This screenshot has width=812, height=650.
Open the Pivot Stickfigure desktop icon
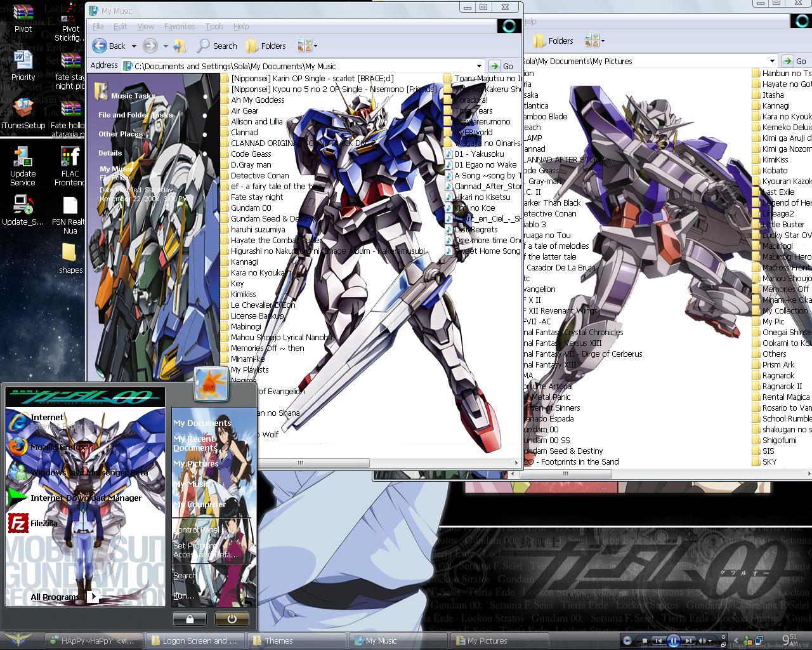[70, 23]
